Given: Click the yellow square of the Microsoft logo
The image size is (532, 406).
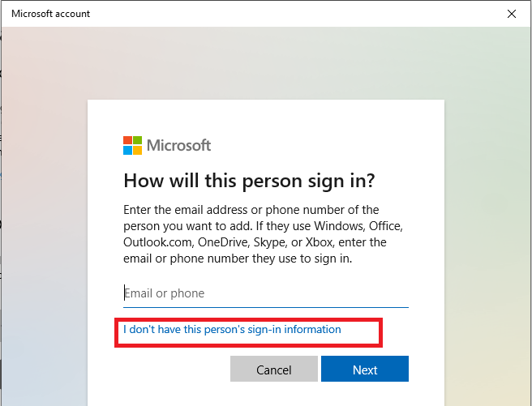Looking at the screenshot, I should point(137,150).
